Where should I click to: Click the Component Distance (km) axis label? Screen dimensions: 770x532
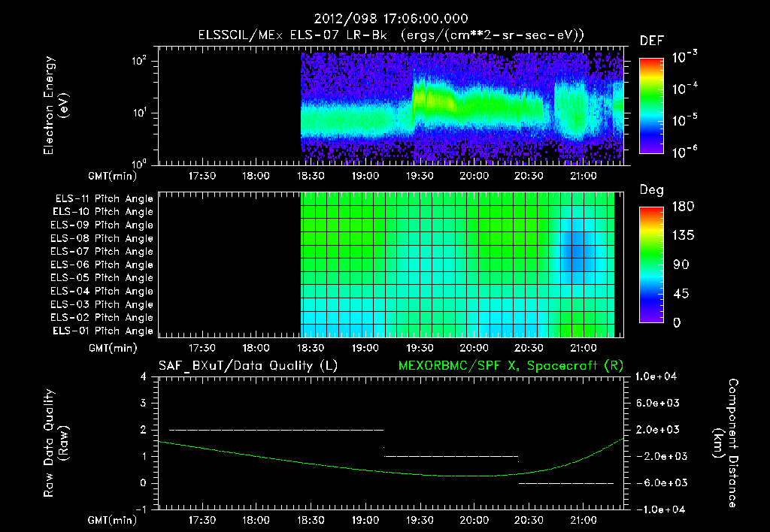point(726,443)
